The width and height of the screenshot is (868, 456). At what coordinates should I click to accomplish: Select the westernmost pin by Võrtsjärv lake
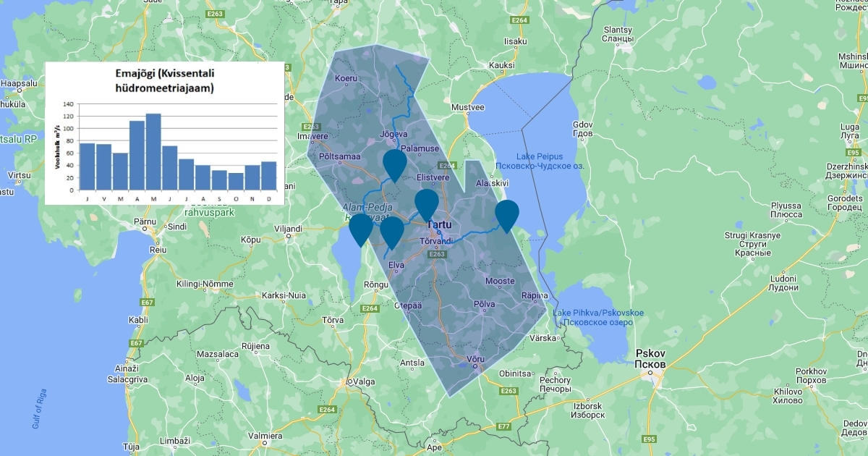pos(361,229)
